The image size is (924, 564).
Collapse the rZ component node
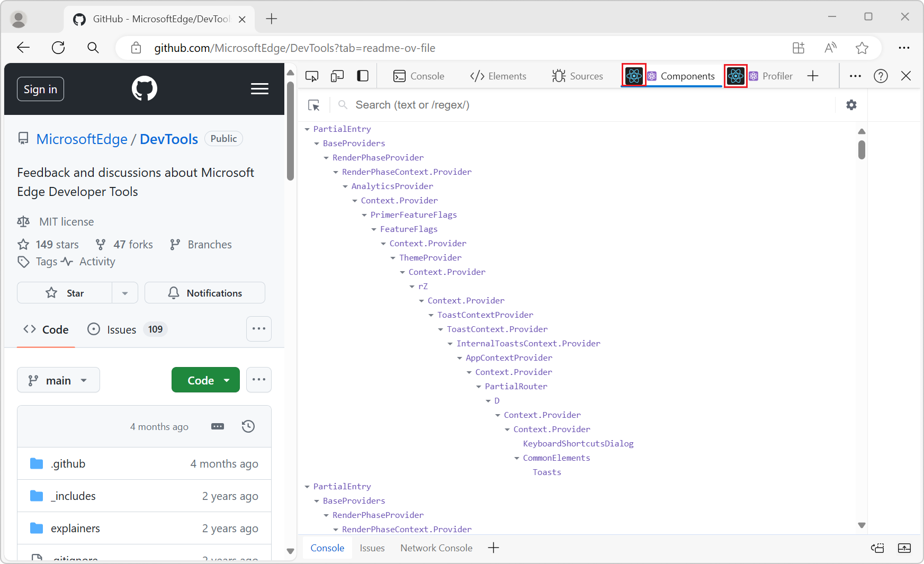coord(412,287)
